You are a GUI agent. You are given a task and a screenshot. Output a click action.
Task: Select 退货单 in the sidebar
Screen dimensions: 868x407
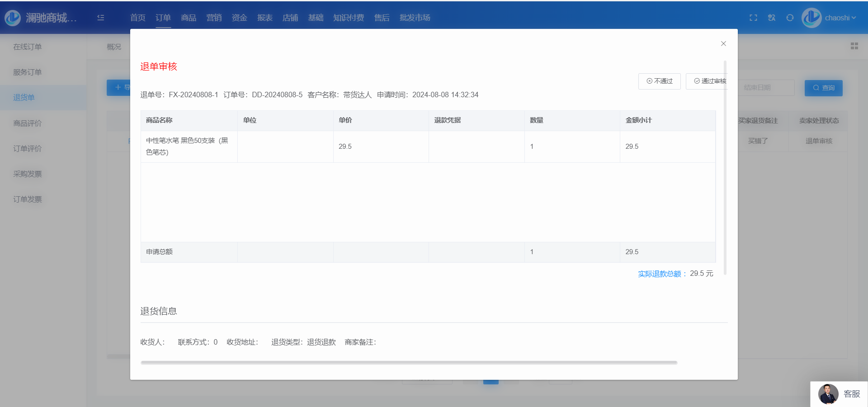(x=24, y=98)
